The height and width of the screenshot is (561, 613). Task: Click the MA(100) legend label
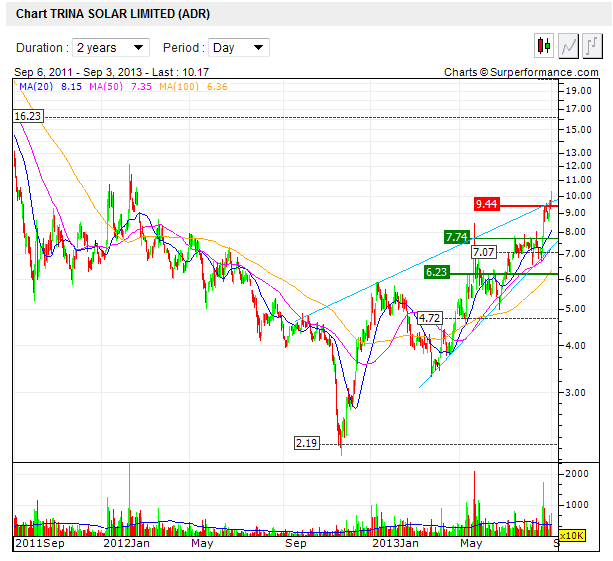pyautogui.click(x=179, y=86)
